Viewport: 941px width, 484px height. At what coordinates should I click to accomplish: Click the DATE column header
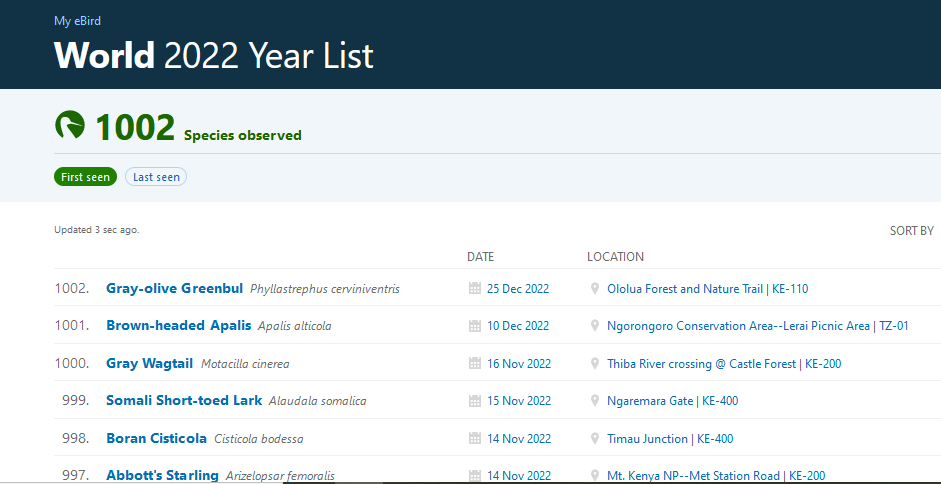point(481,257)
